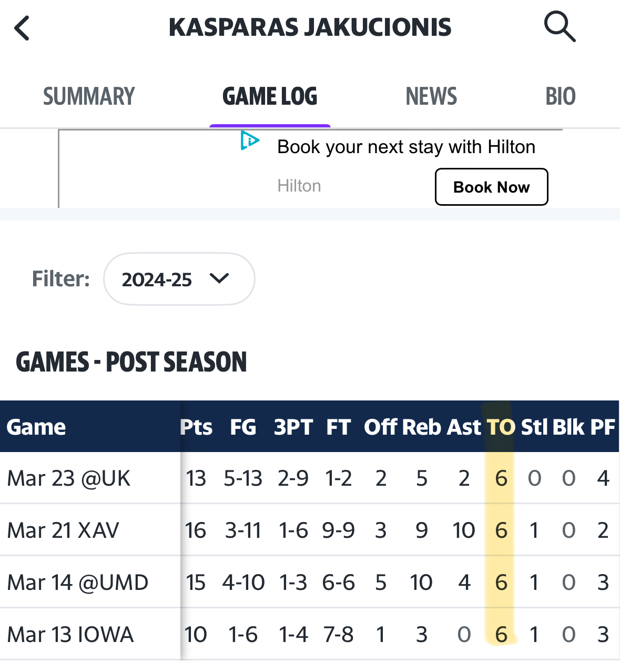The width and height of the screenshot is (620, 672).
Task: Go to the Bio tab
Action: 560,97
